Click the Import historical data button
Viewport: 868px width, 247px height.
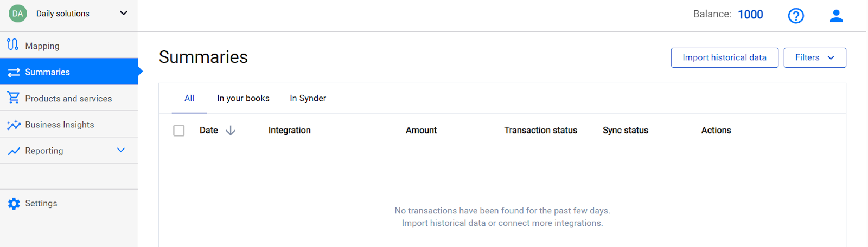[724, 57]
